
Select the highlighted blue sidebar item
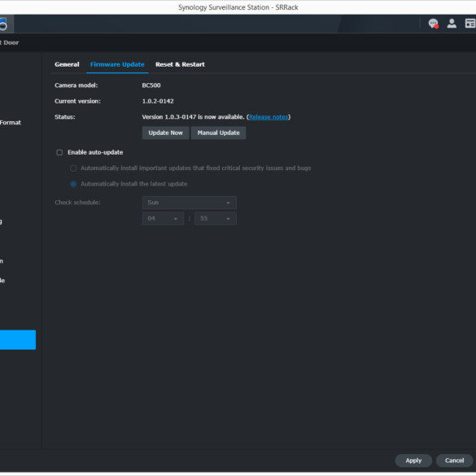pyautogui.click(x=18, y=339)
